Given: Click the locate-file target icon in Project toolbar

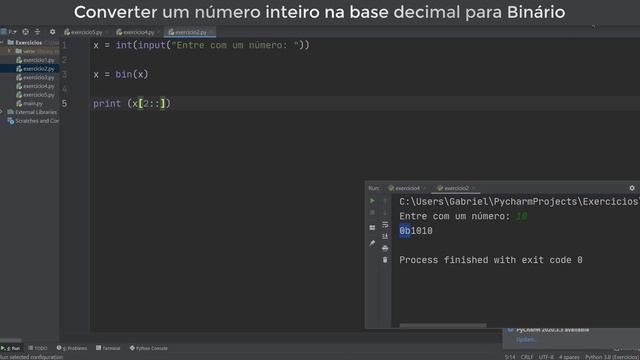Looking at the screenshot, I should coord(25,31).
